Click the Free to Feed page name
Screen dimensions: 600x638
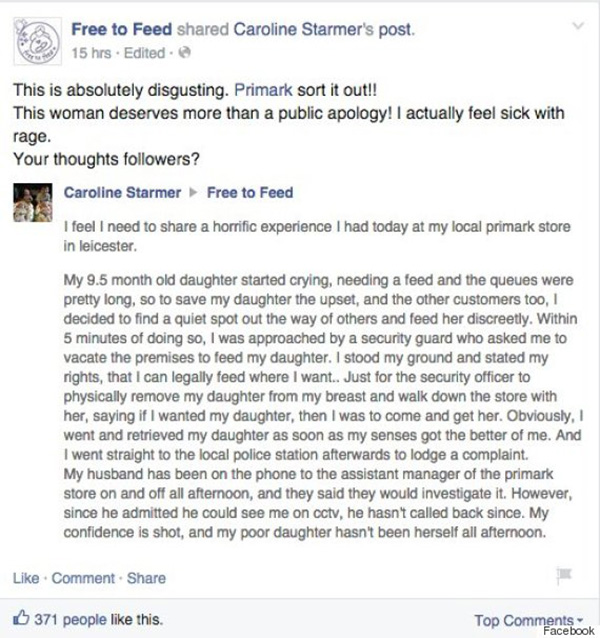click(122, 29)
